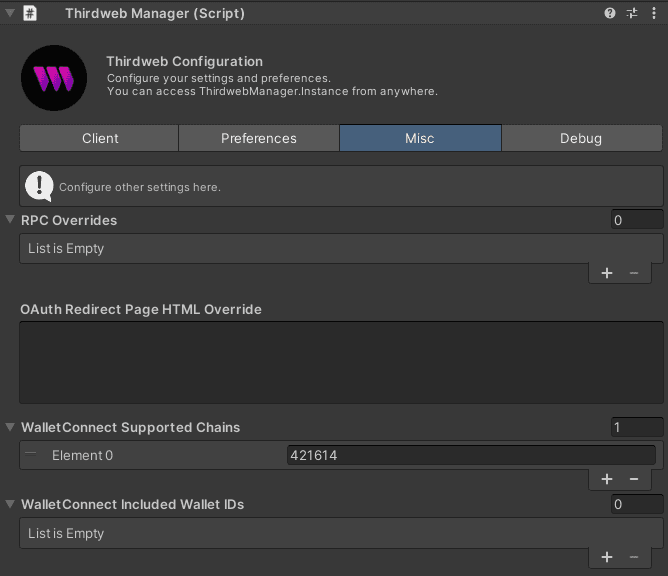Collapse WalletConnect Included Wallet IDs list
Viewport: 668px width, 576px height.
tap(10, 504)
